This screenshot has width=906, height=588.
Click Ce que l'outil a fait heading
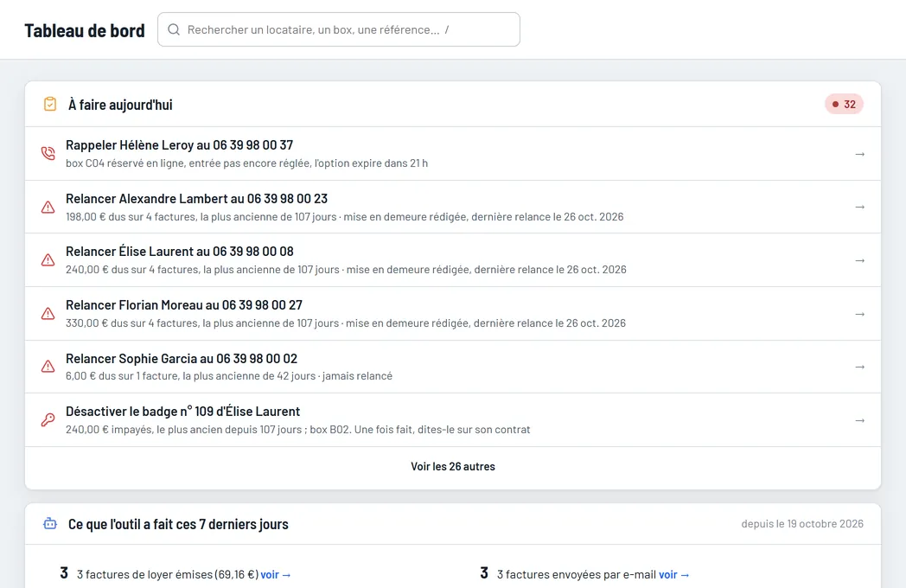(178, 524)
